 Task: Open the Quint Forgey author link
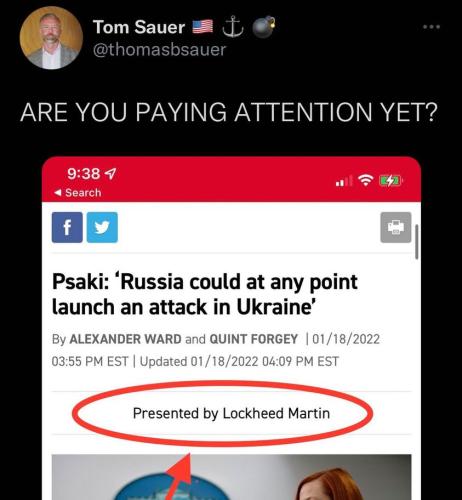[253, 339]
